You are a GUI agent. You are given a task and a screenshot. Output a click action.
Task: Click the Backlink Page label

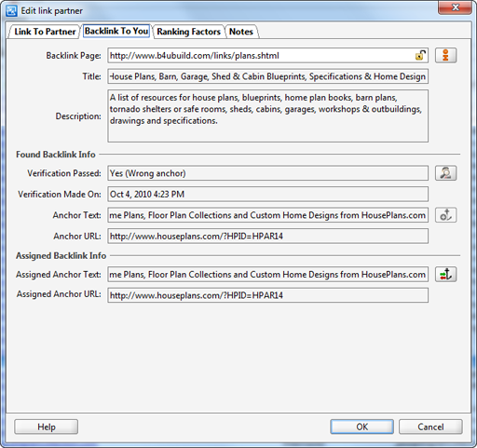pos(74,56)
